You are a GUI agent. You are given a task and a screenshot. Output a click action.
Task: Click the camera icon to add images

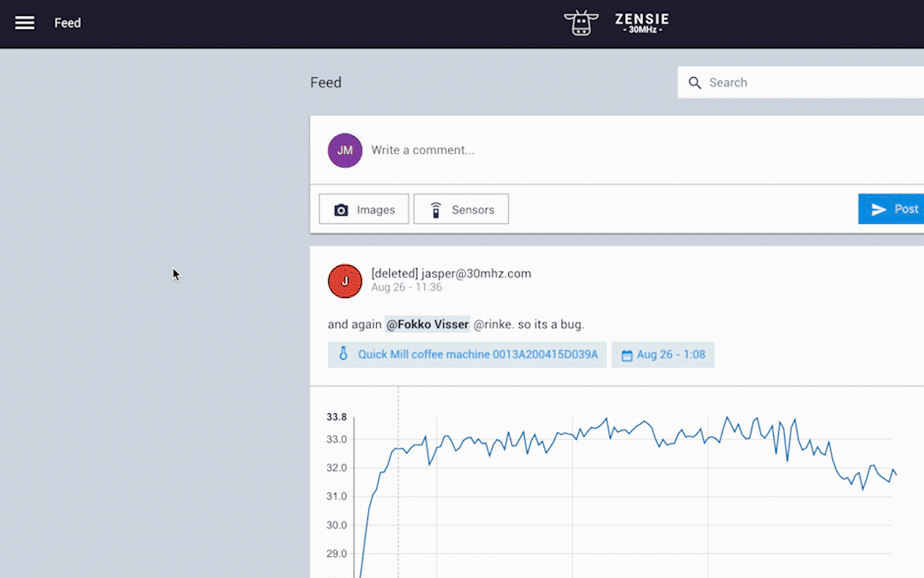[341, 210]
